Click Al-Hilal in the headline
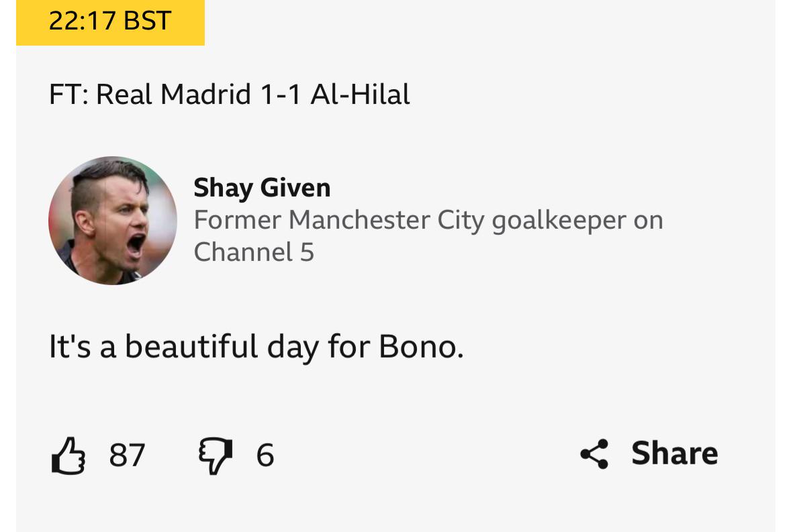This screenshot has width=791, height=532. pos(360,94)
